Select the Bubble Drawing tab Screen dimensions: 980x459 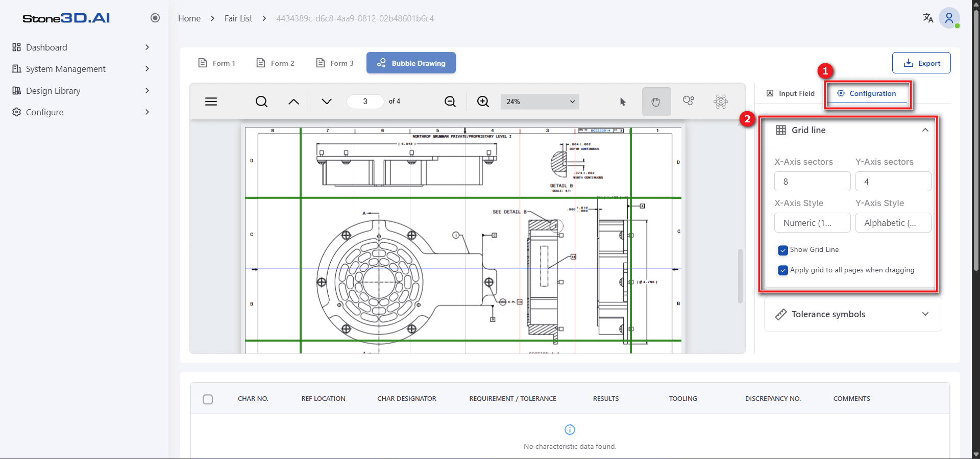pos(411,63)
